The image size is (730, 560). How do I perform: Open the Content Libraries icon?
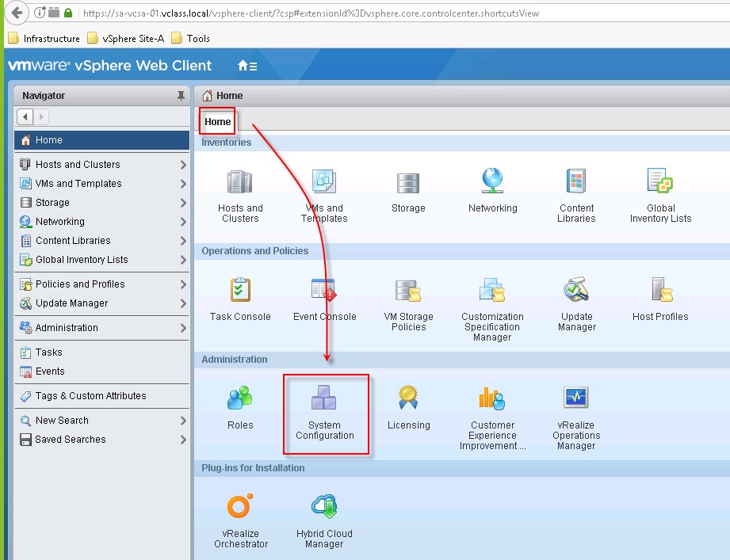576,181
